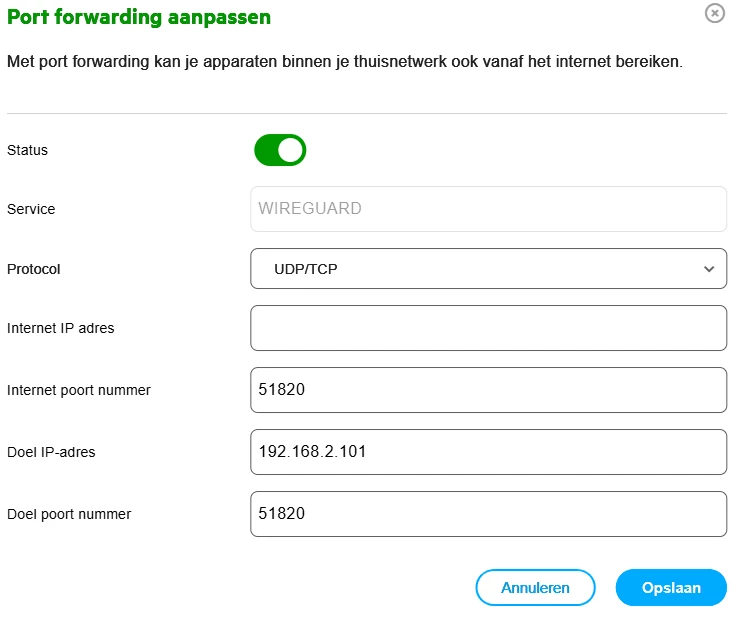Image resolution: width=734 pixels, height=617 pixels.
Task: Save changes with the Opslaan button
Action: pyautogui.click(x=671, y=588)
